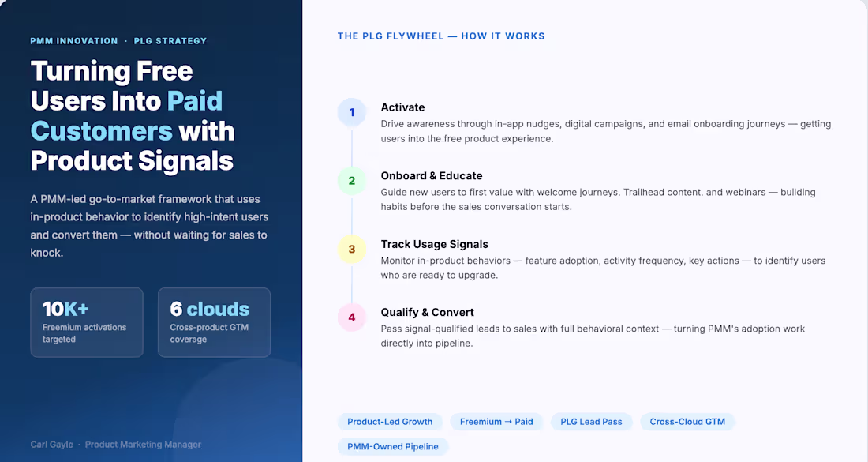868x462 pixels.
Task: Click the step 1 number circle
Action: pyautogui.click(x=351, y=112)
